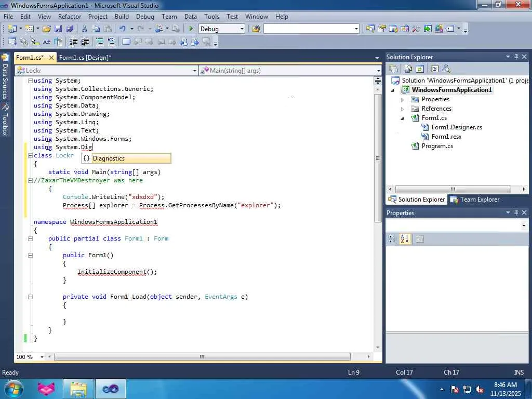Image resolution: width=532 pixels, height=399 pixels.
Task: Open the Toolbox icon in the top toolbar
Action: 416,29
